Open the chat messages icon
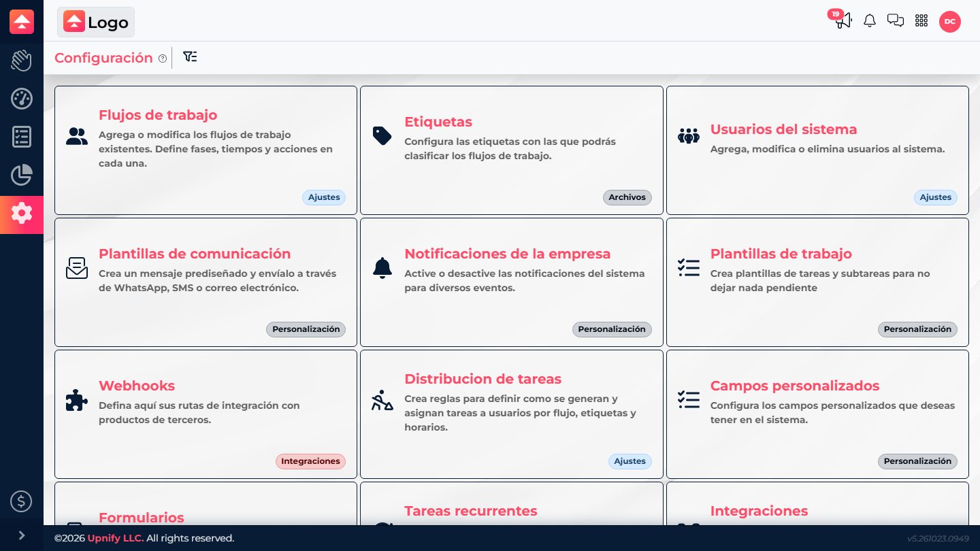 point(896,21)
